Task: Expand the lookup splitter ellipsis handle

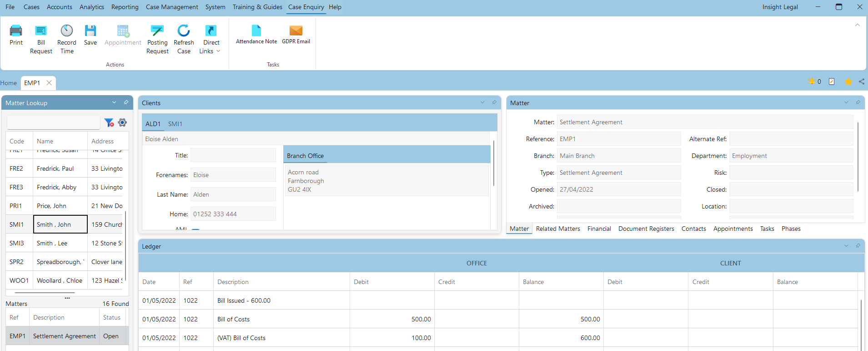Action: click(x=67, y=298)
